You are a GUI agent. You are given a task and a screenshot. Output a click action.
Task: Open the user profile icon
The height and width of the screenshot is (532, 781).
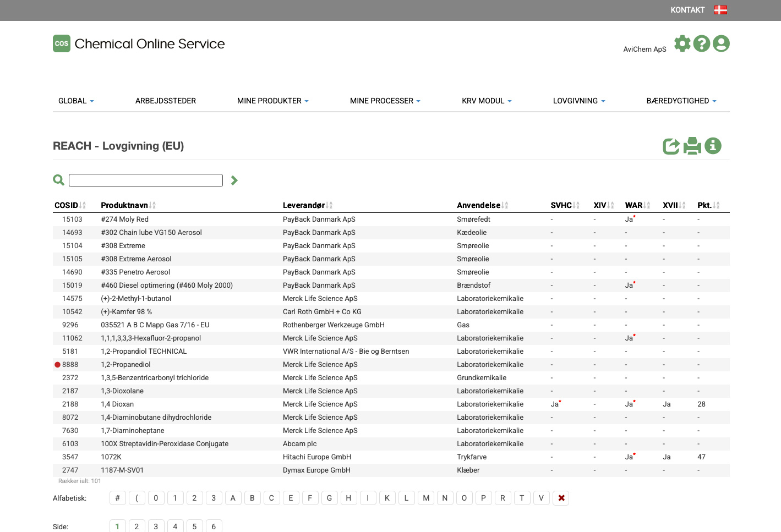[721, 43]
